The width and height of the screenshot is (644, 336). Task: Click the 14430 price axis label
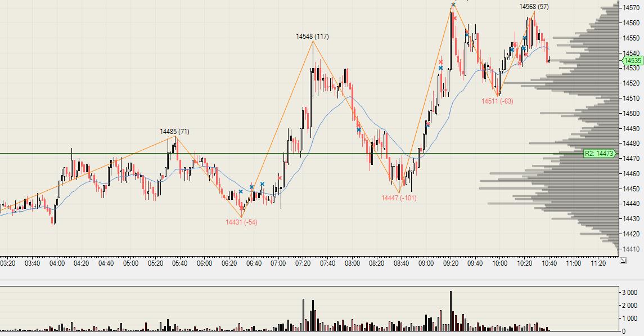632,219
